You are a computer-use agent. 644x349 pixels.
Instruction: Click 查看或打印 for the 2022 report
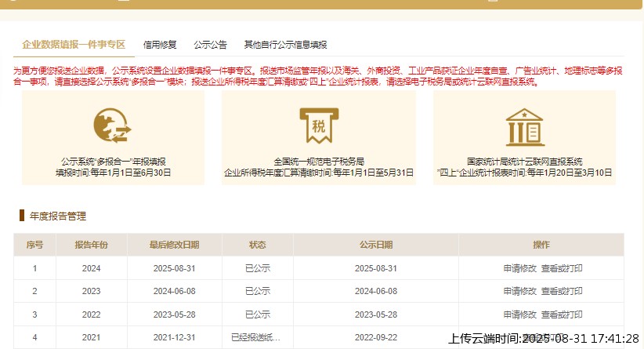[562, 314]
